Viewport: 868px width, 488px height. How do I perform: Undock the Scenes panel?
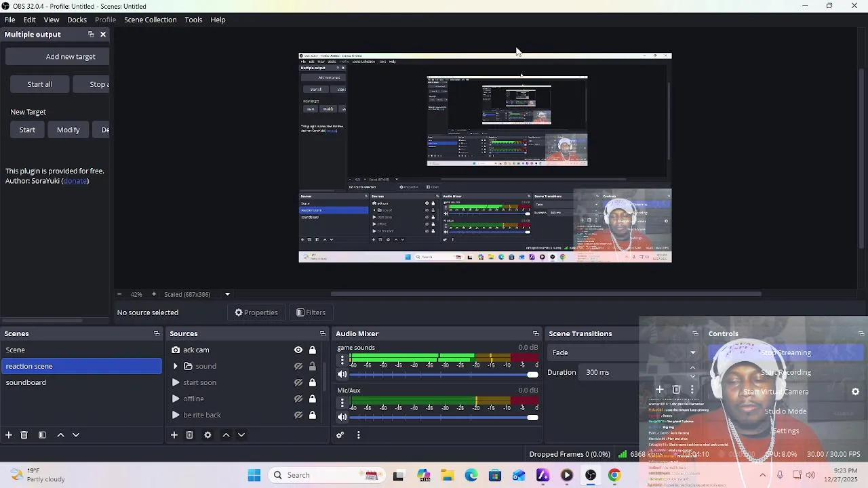157,333
